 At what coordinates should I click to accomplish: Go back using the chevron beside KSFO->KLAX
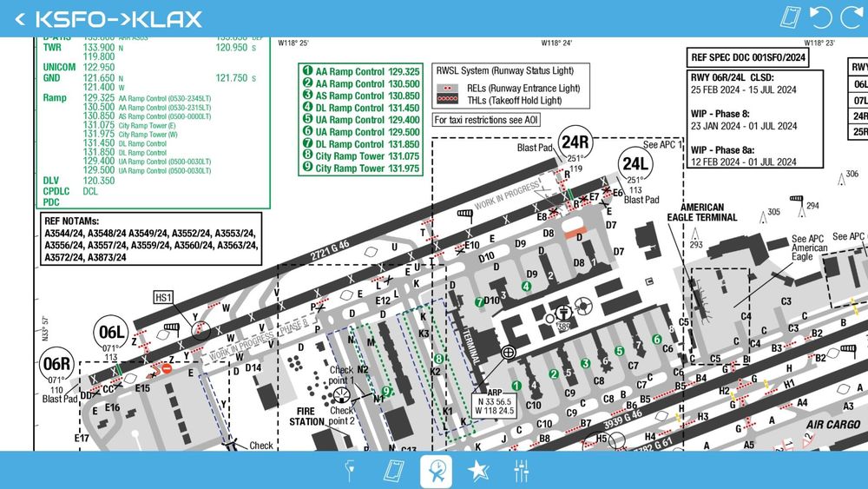tap(20, 19)
